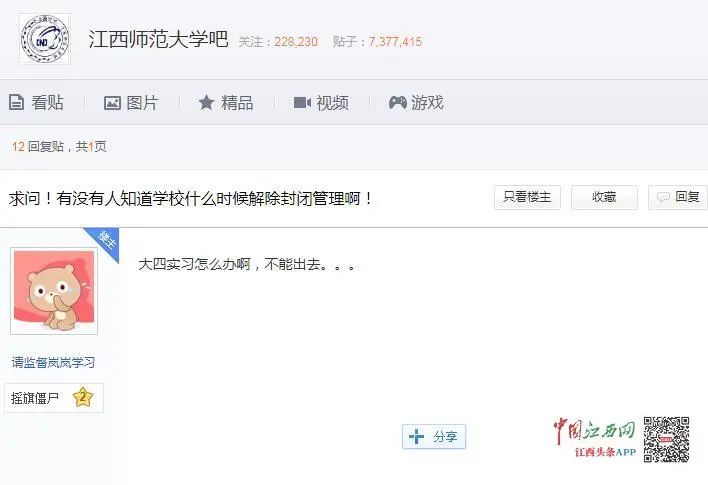
Task: Click the 看贴 document icon
Action: point(17,103)
